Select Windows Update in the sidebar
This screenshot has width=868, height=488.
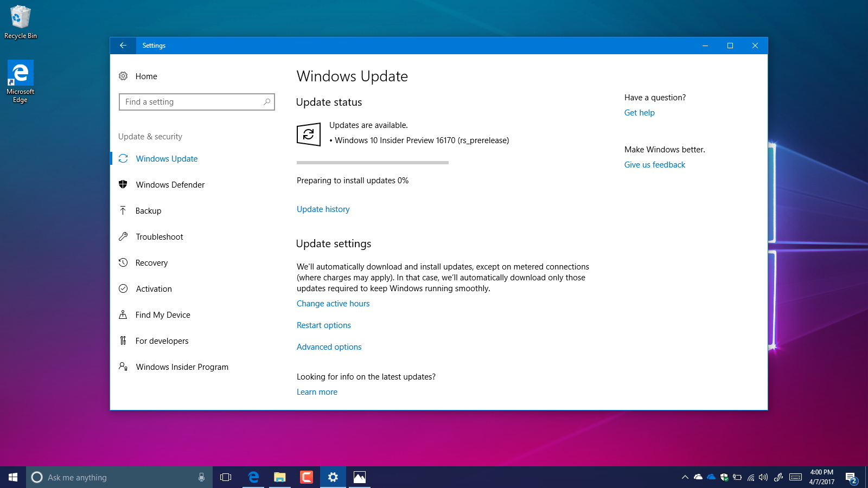tap(166, 158)
